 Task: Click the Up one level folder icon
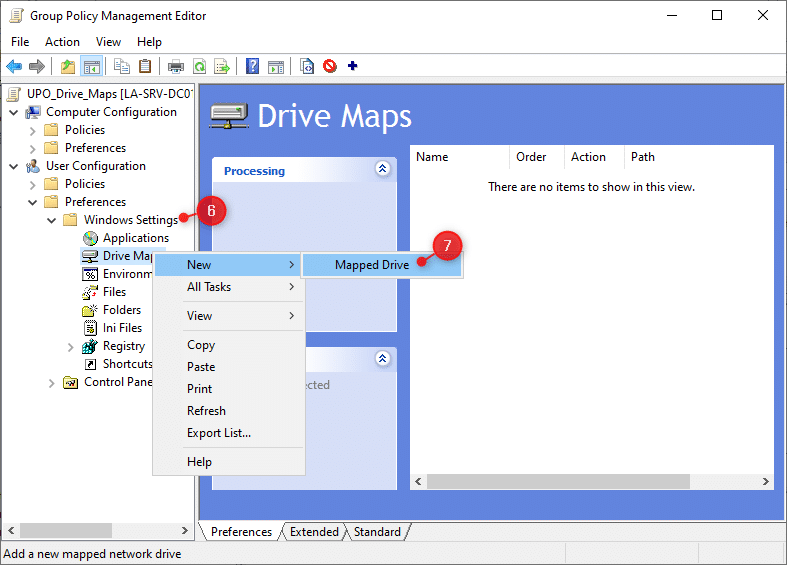tap(68, 66)
